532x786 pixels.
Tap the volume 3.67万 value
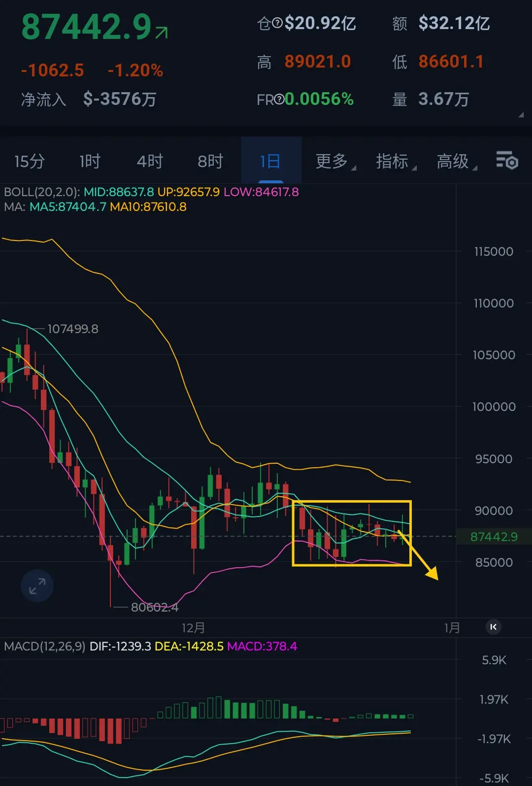tap(444, 99)
